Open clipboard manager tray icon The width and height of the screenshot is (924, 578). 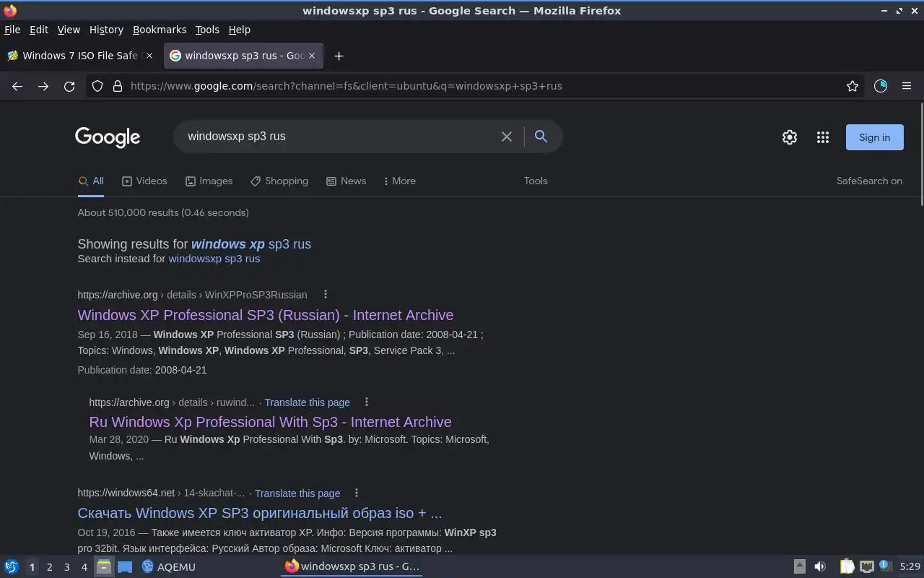[x=847, y=567]
